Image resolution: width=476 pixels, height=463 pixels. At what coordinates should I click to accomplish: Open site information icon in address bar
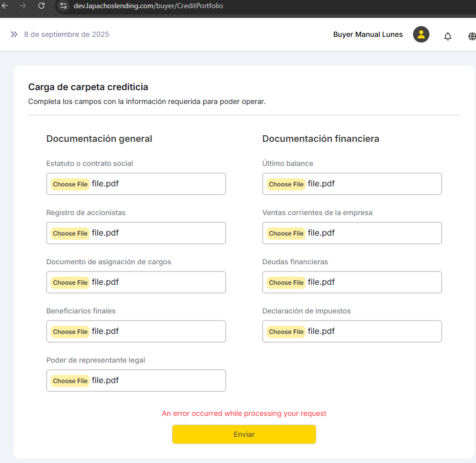63,6
